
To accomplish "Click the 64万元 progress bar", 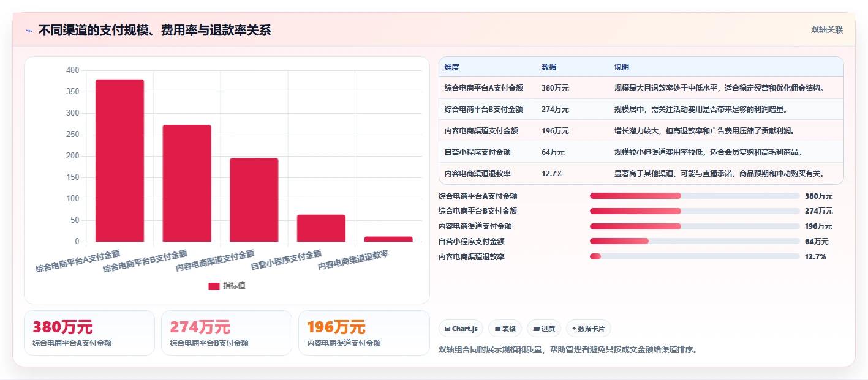I will pos(695,242).
